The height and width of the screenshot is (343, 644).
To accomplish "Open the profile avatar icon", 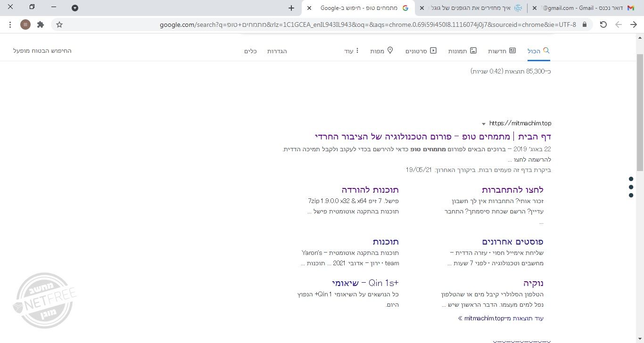I will (25, 24).
